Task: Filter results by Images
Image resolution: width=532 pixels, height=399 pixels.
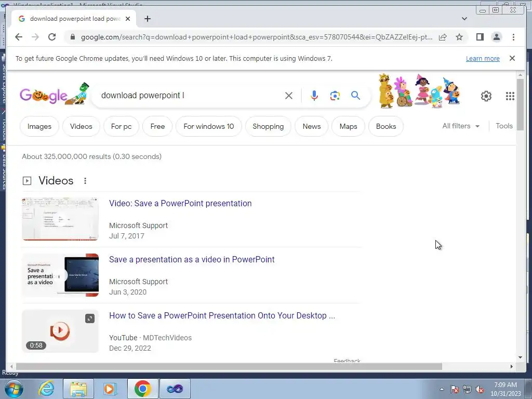Action: click(x=39, y=126)
